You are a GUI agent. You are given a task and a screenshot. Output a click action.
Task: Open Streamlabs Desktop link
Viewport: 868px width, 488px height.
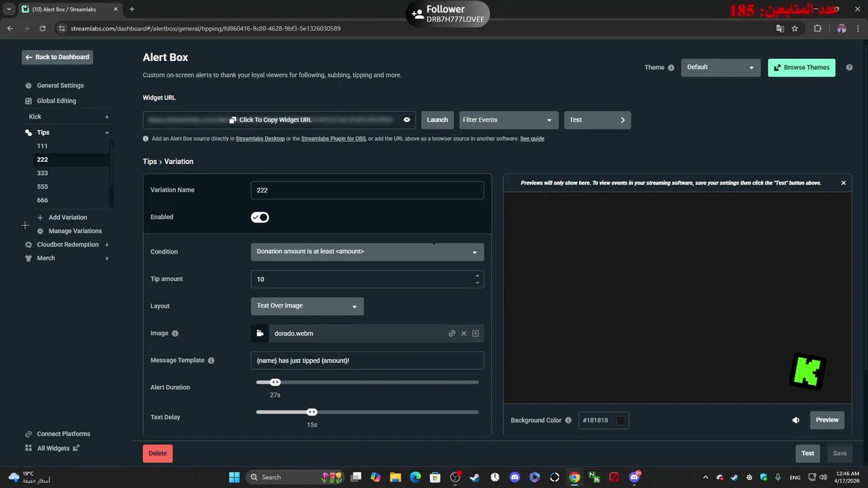coord(260,139)
